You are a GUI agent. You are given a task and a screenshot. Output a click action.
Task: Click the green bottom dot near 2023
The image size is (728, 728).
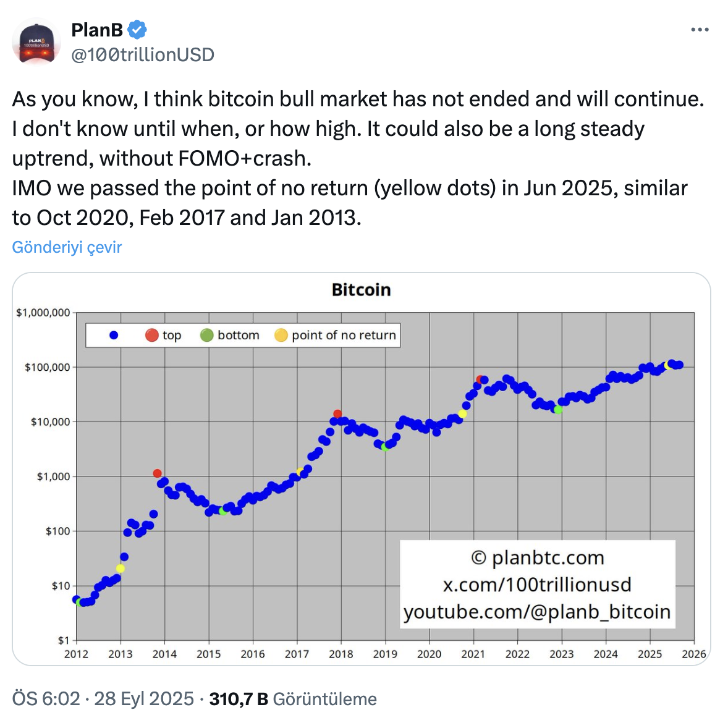click(558, 410)
